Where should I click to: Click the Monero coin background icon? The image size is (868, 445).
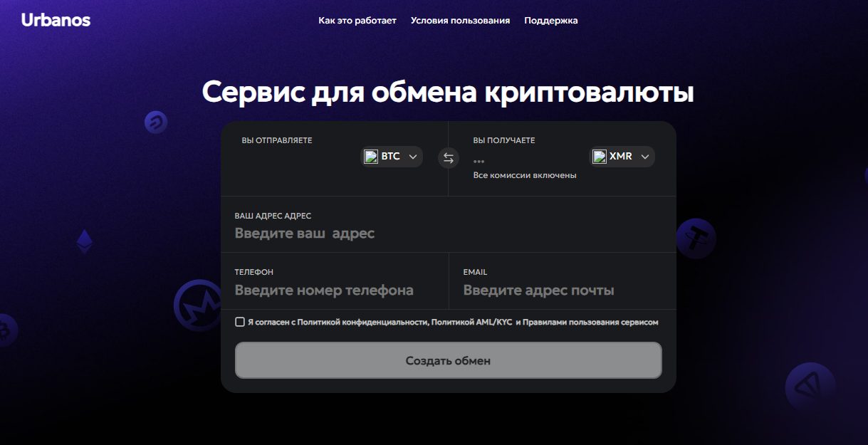click(x=198, y=305)
